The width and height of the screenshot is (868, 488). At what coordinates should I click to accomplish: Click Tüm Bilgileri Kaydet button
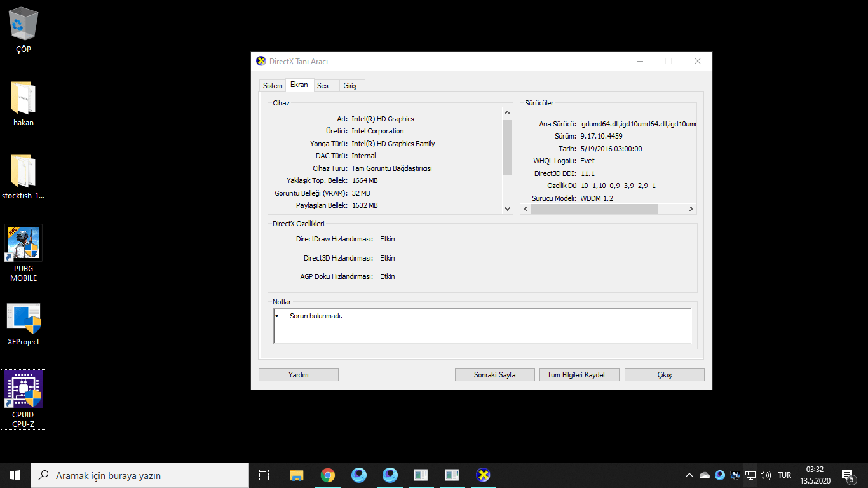(x=579, y=375)
